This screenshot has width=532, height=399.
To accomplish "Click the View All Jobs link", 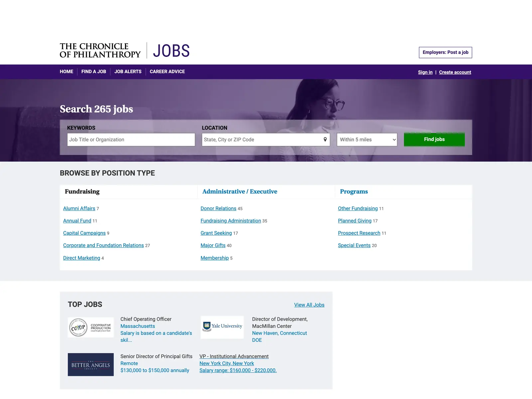I will click(309, 305).
